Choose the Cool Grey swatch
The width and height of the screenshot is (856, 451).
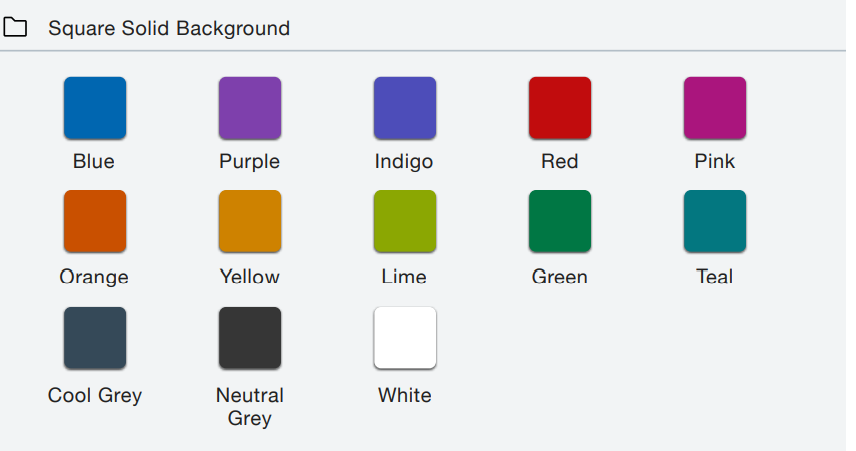(95, 338)
